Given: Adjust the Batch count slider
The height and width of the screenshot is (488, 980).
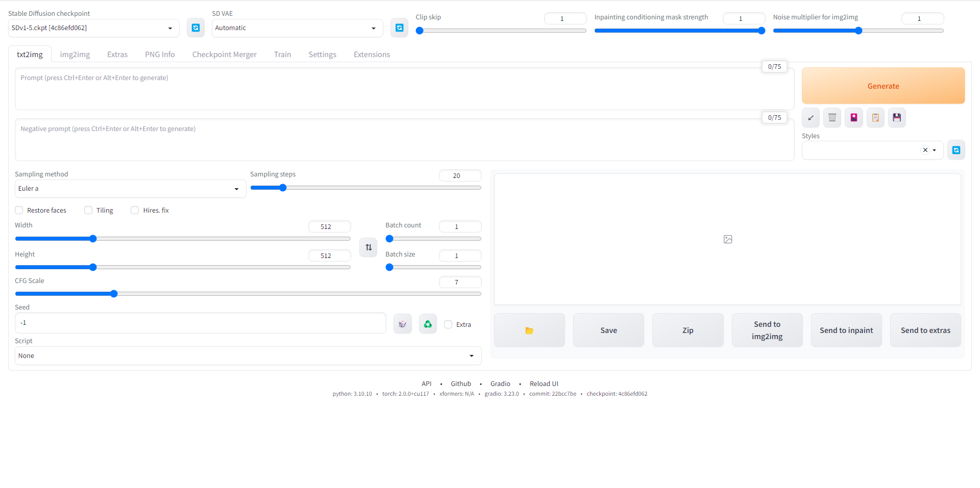Looking at the screenshot, I should click(x=433, y=239).
